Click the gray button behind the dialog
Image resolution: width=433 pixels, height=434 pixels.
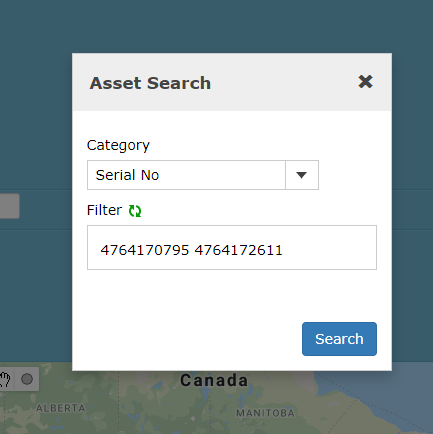10,206
